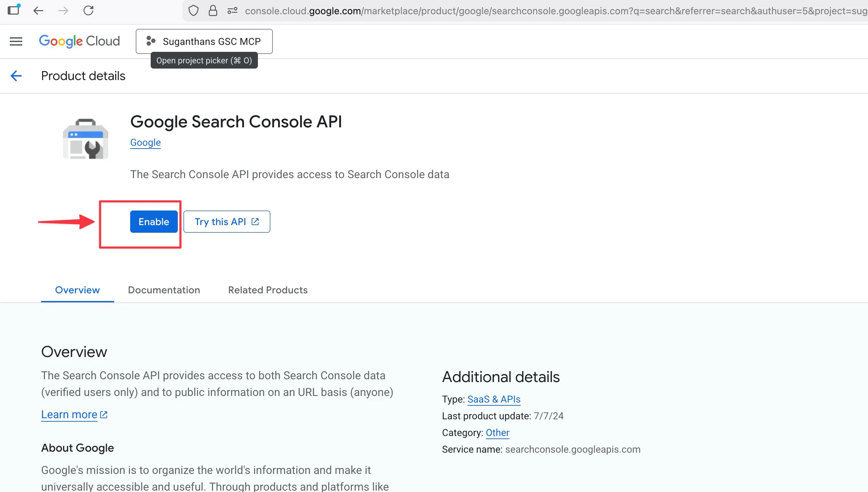Click the site permissions icon in address bar

(x=232, y=11)
